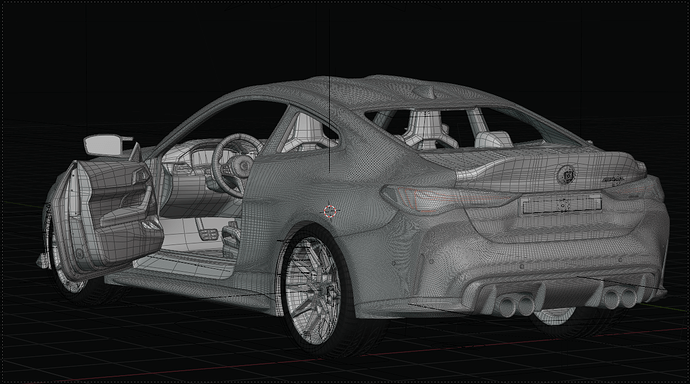690x384 pixels.
Task: Select the rear license plate
Action: (x=562, y=205)
